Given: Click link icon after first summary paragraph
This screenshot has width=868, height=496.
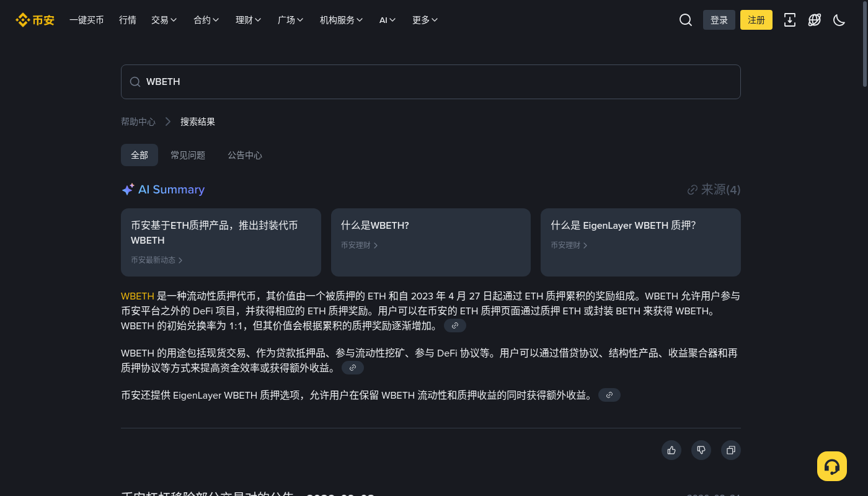Looking at the screenshot, I should [x=455, y=325].
